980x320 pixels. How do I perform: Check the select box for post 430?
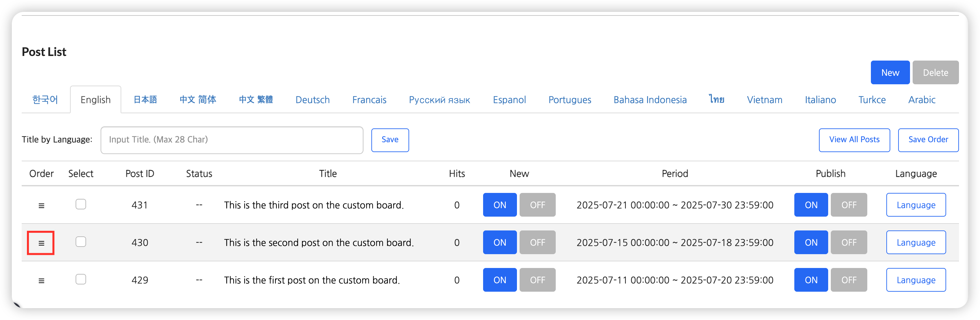coord(81,242)
